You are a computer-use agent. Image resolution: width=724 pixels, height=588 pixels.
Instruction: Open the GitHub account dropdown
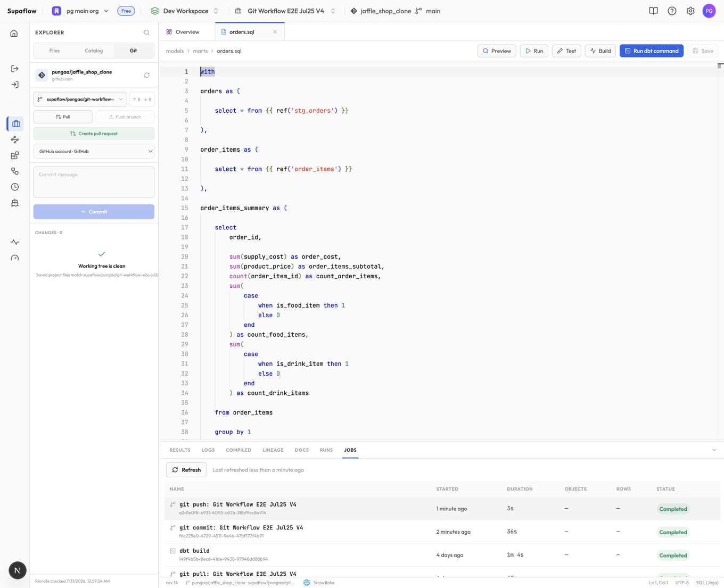(94, 151)
